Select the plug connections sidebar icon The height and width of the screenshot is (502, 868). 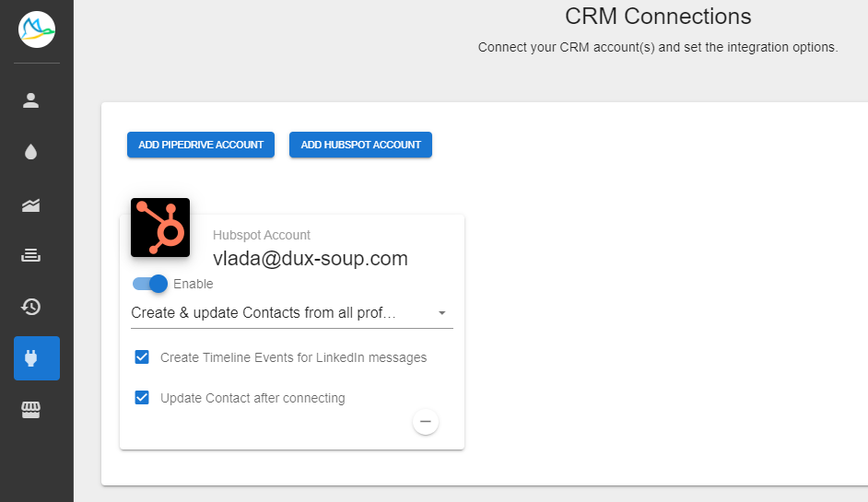click(37, 358)
